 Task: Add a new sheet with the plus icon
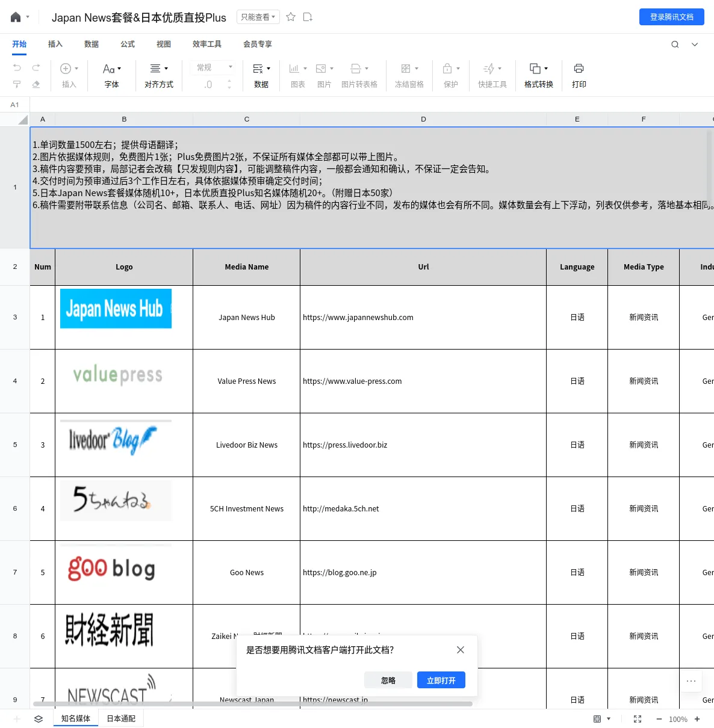(x=17, y=719)
